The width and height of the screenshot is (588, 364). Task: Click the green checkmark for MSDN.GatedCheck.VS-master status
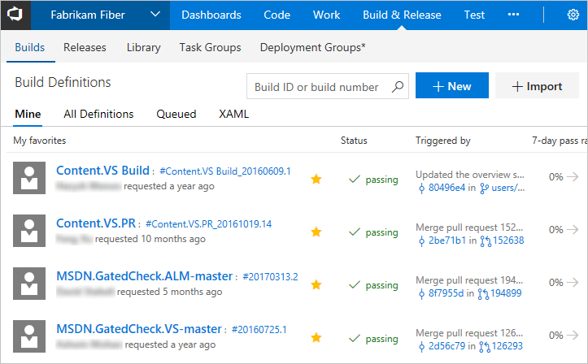(355, 338)
